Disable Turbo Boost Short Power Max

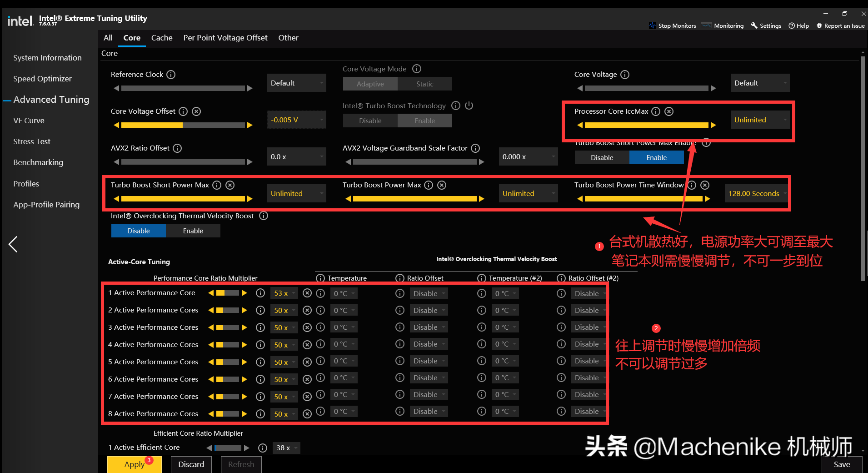point(602,158)
